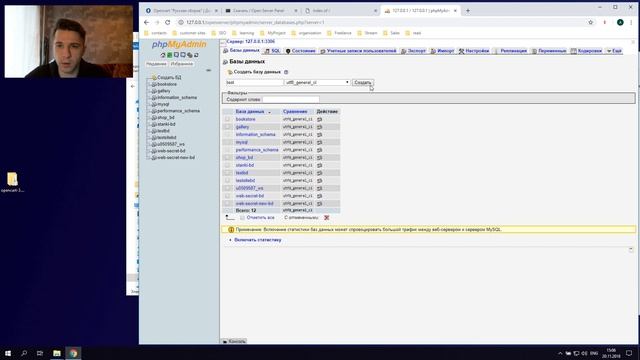The width and height of the screenshot is (640, 360).
Task: Click privileges icon in bookstore table row
Action: click(320, 119)
